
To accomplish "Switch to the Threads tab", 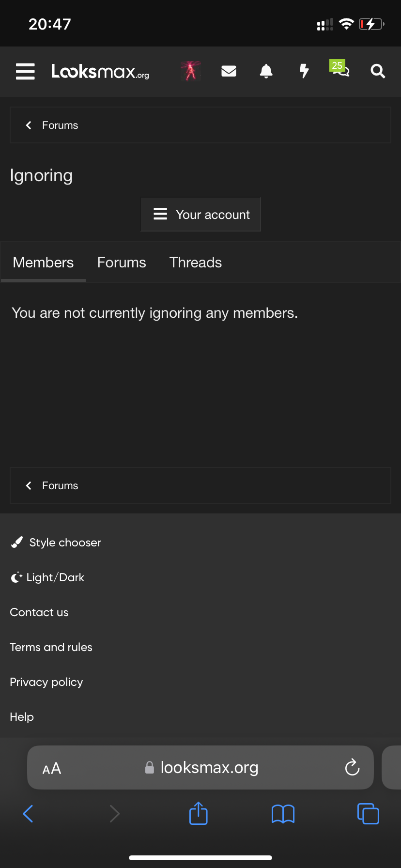I will pyautogui.click(x=196, y=263).
